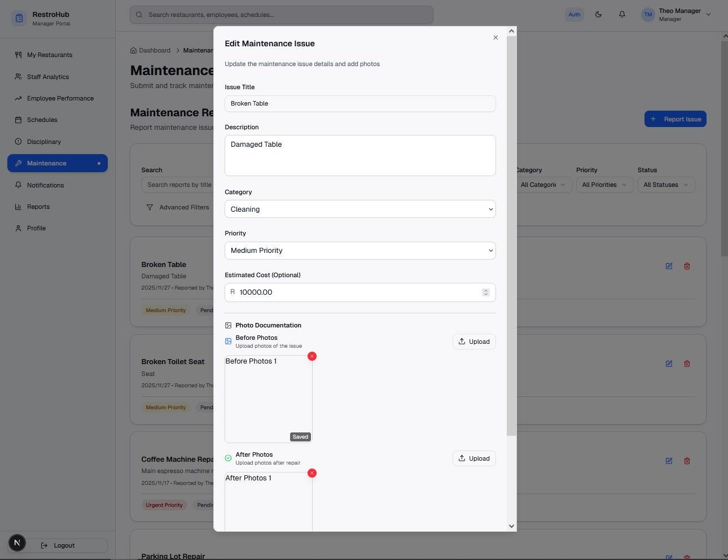This screenshot has width=728, height=560.
Task: Click the After Photos 1 thumbnail
Action: click(269, 502)
